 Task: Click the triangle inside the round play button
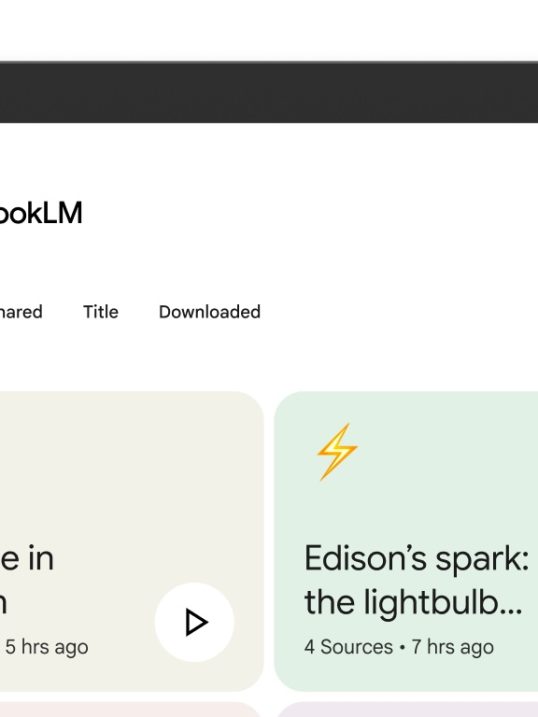197,622
